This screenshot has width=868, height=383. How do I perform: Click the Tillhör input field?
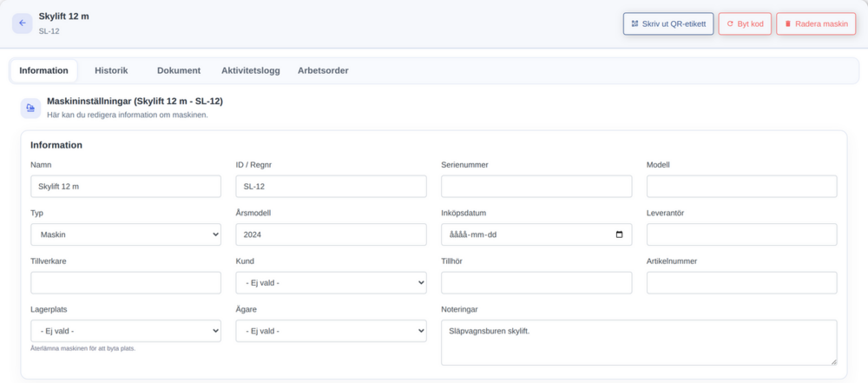coord(536,282)
